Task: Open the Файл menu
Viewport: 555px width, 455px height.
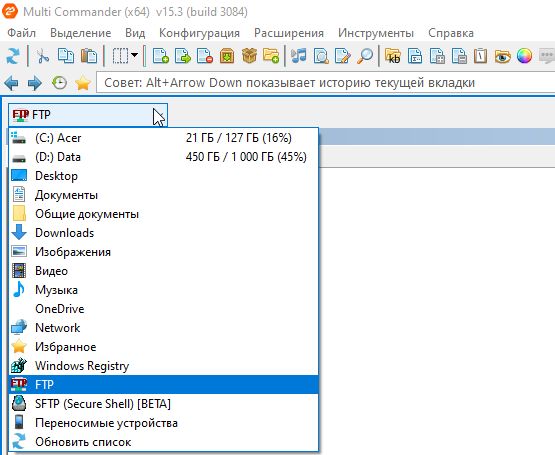Action: [x=22, y=33]
